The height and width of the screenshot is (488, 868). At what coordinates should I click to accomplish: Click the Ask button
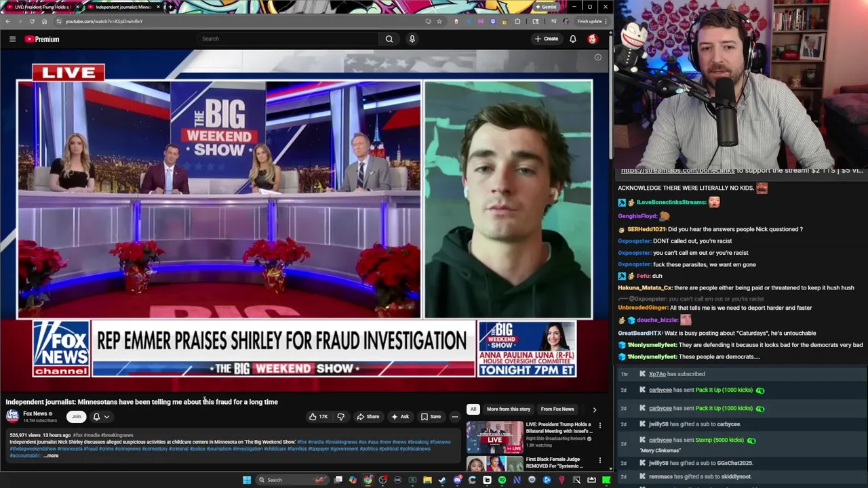[x=400, y=417]
